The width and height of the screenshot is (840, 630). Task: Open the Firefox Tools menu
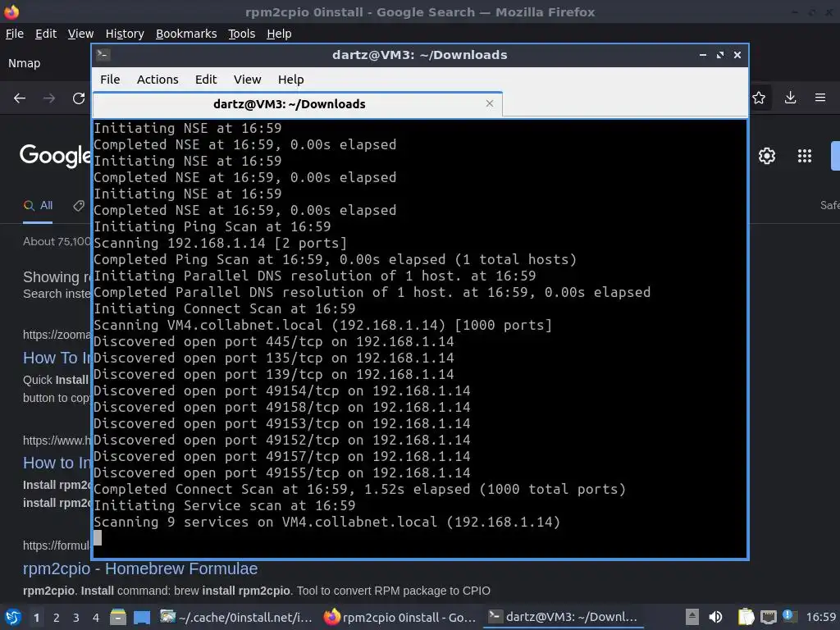coord(242,34)
